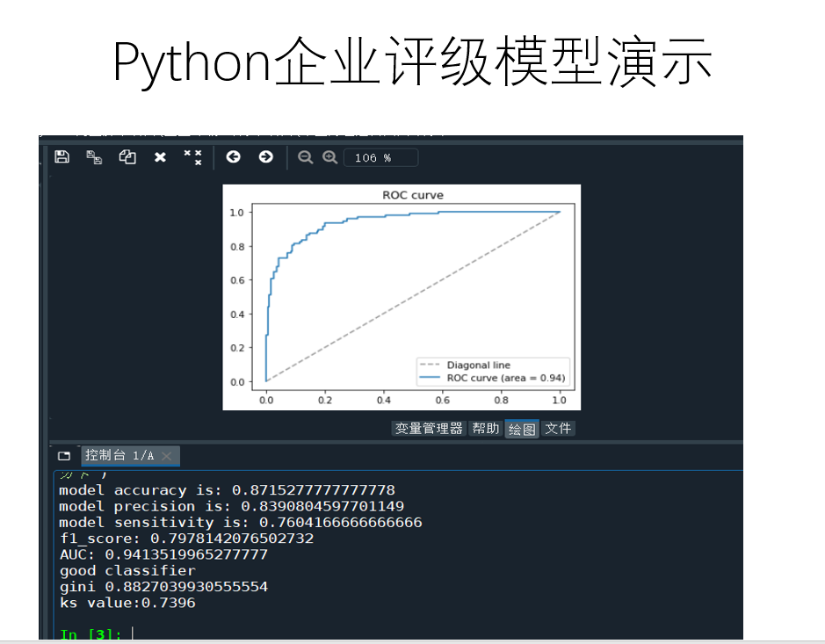Click the 'gini 0.8827039930555554' line
This screenshot has height=644, width=825.
point(163,587)
